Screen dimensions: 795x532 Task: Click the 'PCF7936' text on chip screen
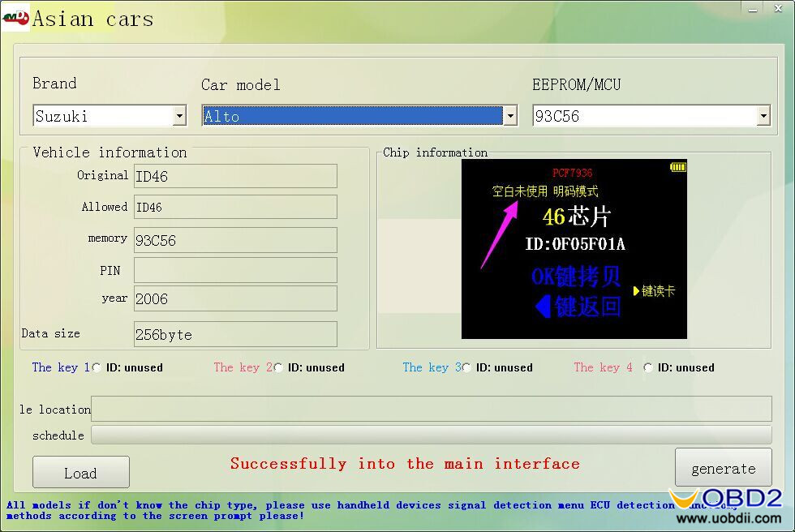pyautogui.click(x=572, y=173)
